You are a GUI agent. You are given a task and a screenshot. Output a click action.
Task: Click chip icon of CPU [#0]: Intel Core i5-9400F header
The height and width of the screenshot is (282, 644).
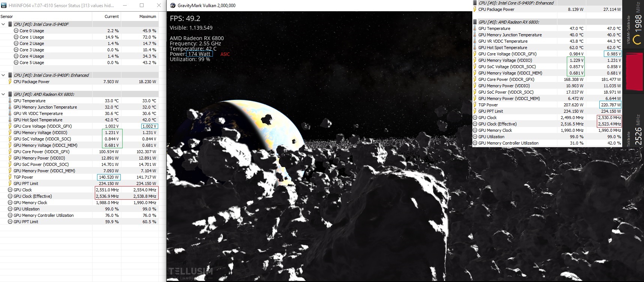[x=10, y=24]
